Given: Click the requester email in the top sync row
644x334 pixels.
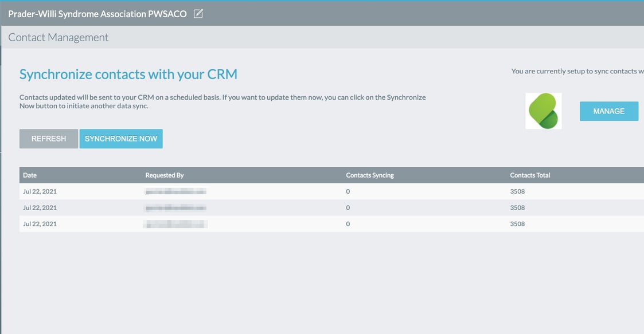Looking at the screenshot, I should coord(175,191).
